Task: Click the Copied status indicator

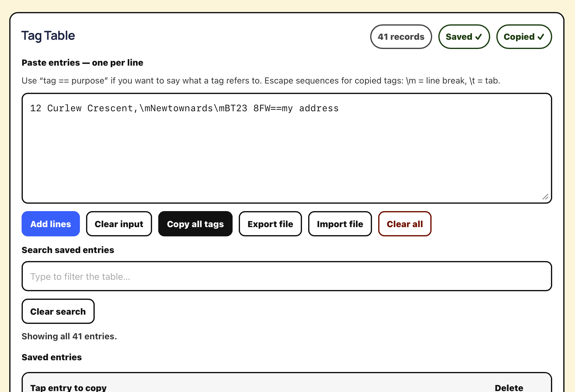Action: pos(524,37)
